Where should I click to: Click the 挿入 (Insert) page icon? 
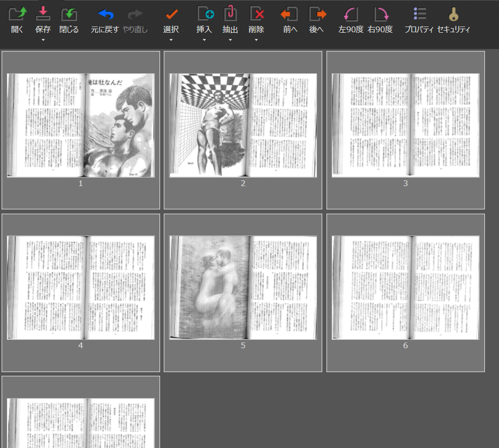(205, 14)
